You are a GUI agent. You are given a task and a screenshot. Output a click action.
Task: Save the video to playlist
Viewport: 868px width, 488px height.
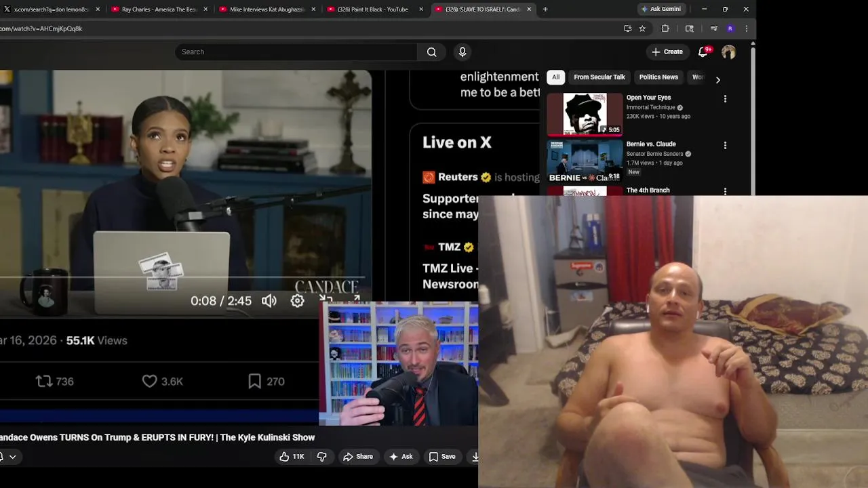pyautogui.click(x=442, y=457)
